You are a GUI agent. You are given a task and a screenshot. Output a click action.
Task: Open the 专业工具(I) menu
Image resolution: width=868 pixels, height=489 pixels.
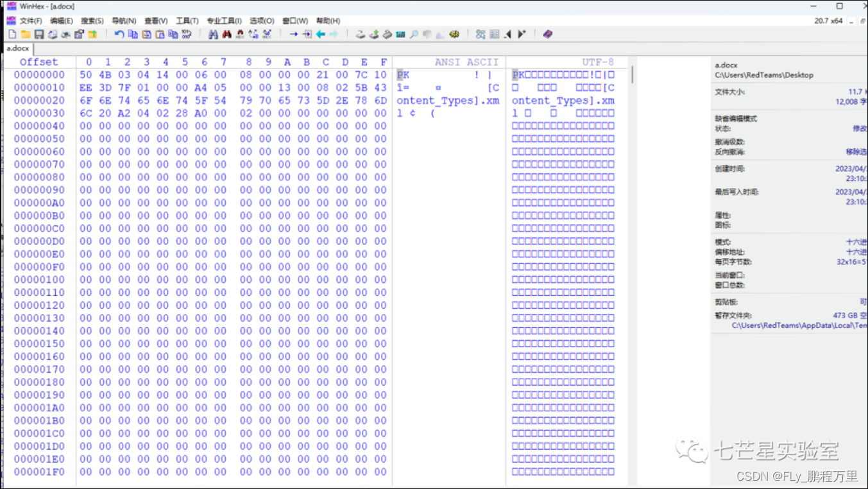tap(224, 21)
